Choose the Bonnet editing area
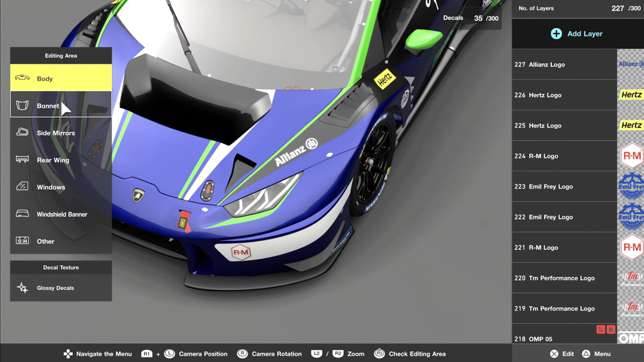The image size is (644, 362). [61, 105]
